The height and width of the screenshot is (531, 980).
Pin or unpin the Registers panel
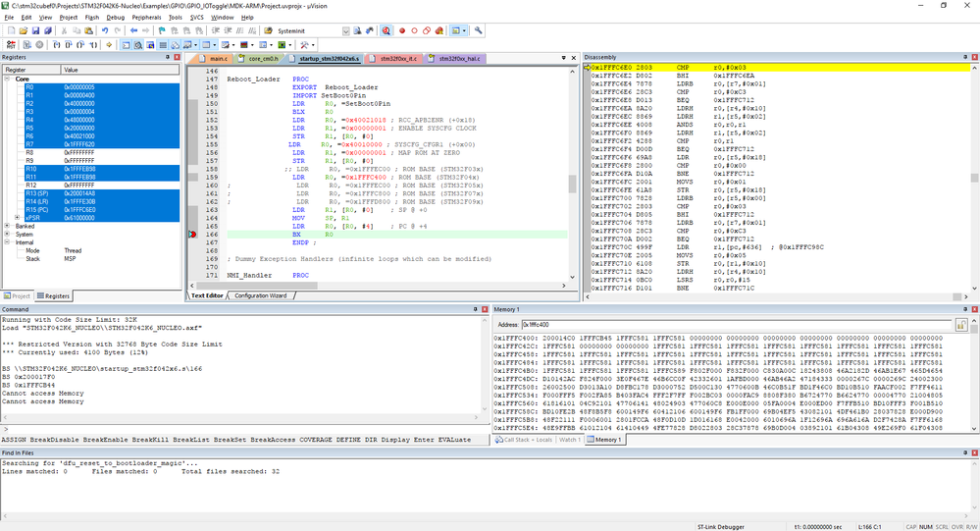(x=168, y=57)
